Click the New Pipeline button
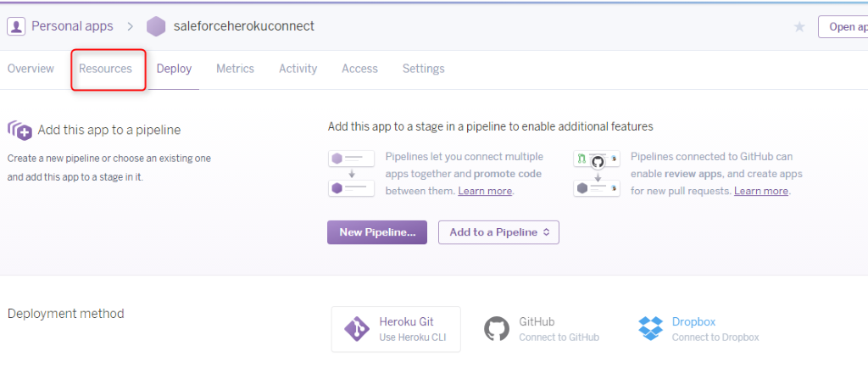868x379 pixels. 377,232
